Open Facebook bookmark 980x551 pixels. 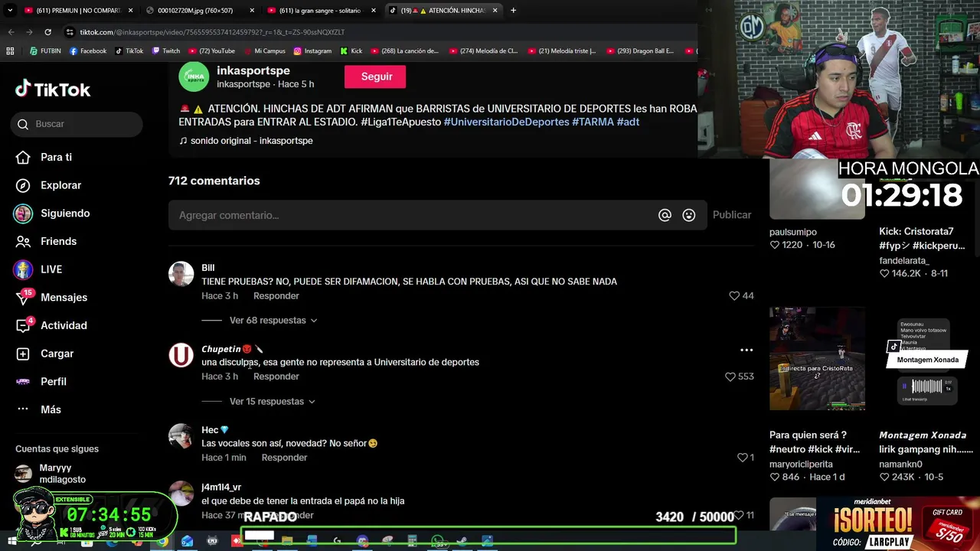(x=88, y=51)
